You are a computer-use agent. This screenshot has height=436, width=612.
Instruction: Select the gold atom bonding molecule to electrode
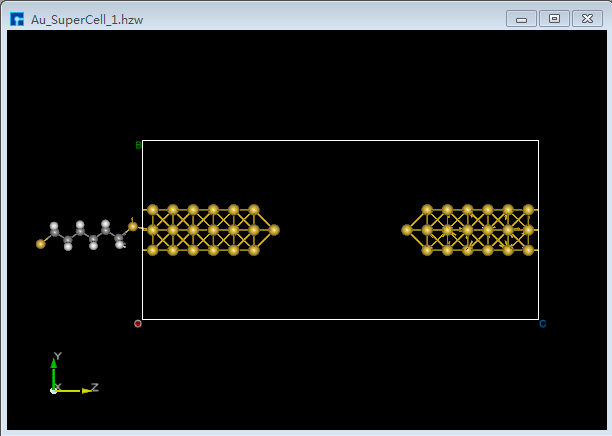tap(133, 226)
